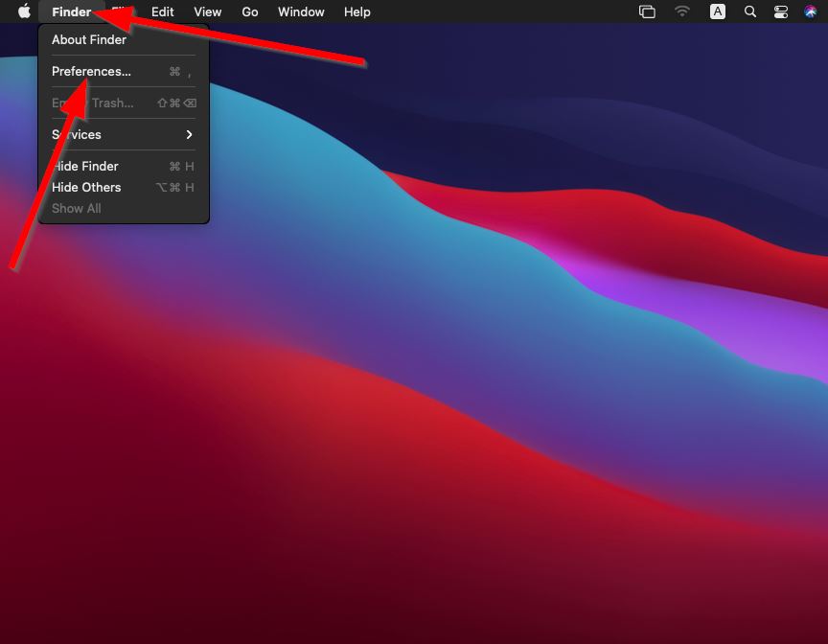Open the View menu
The height and width of the screenshot is (644, 828).
click(207, 11)
